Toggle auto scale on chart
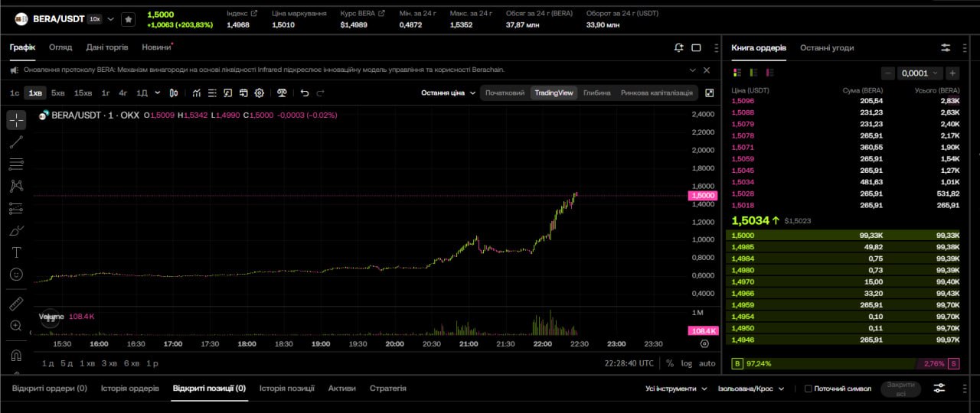Image resolution: width=980 pixels, height=413 pixels. (707, 363)
